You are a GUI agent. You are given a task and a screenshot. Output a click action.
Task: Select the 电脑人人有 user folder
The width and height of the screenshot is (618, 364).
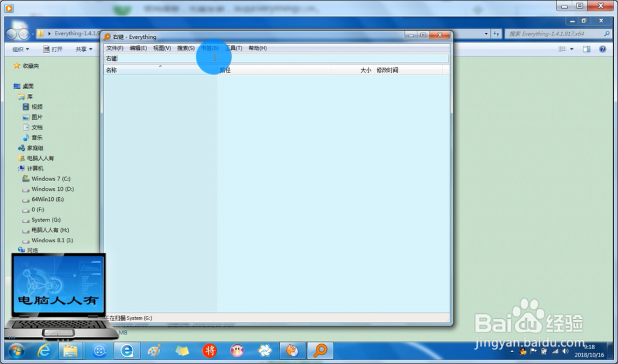(36, 158)
